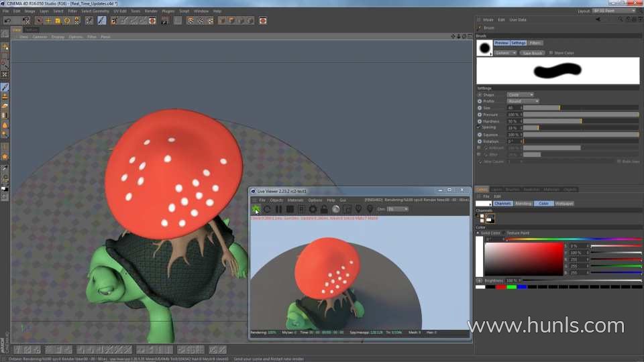Activate the highlighted Brush tool in top toolbar
Image resolution: width=644 pixels, height=362 pixels.
coord(102,21)
